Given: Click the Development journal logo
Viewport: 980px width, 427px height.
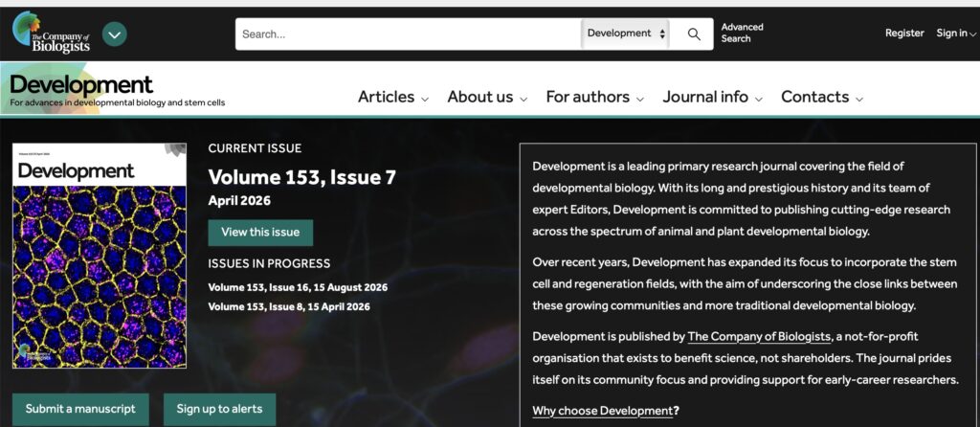Looking at the screenshot, I should click(81, 87).
